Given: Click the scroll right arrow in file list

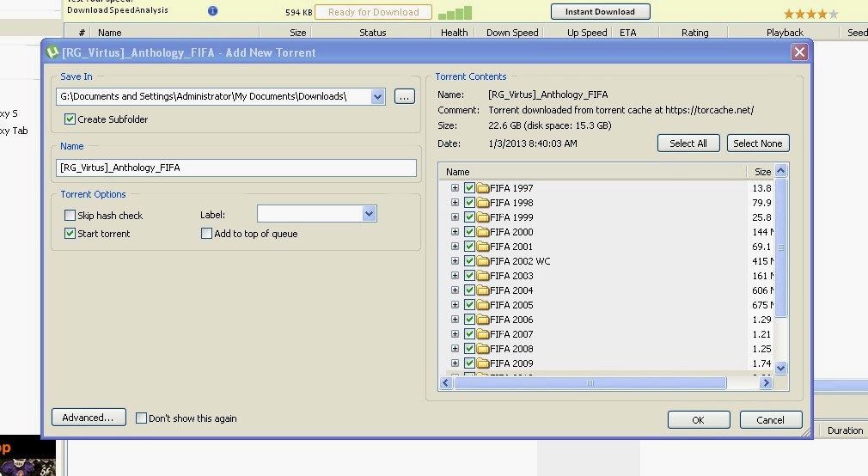Looking at the screenshot, I should point(766,383).
